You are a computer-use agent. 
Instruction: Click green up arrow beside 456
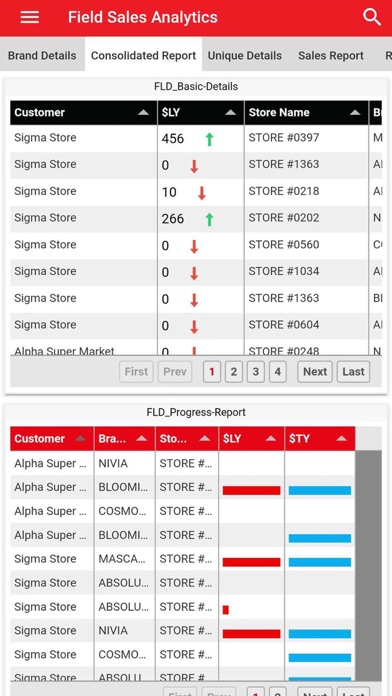coord(209,139)
